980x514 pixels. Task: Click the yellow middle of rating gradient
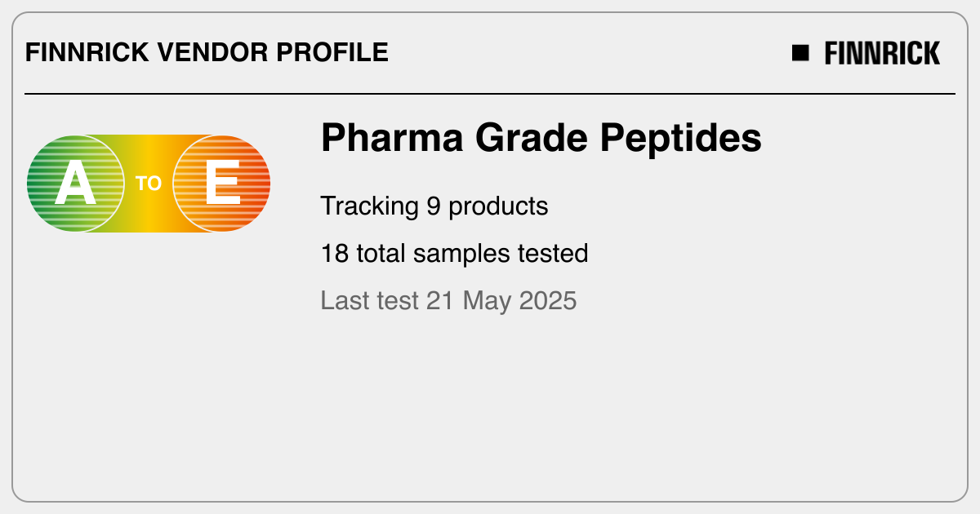(149, 163)
